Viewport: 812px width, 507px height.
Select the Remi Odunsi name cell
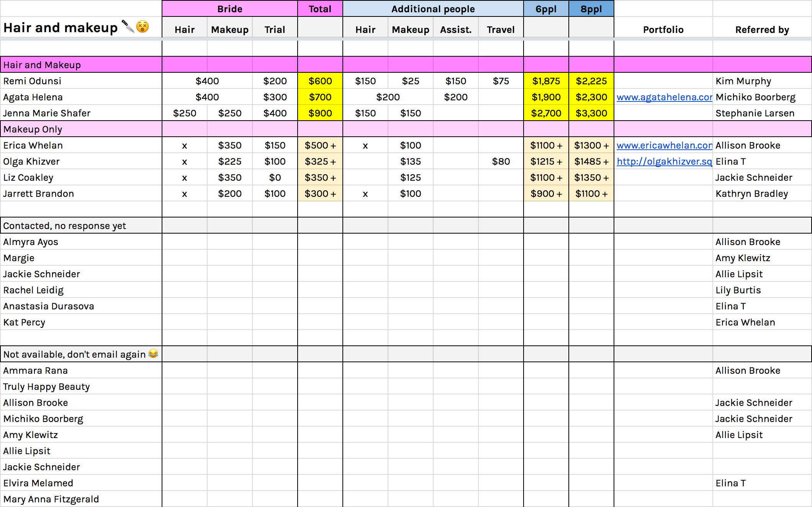(x=81, y=81)
